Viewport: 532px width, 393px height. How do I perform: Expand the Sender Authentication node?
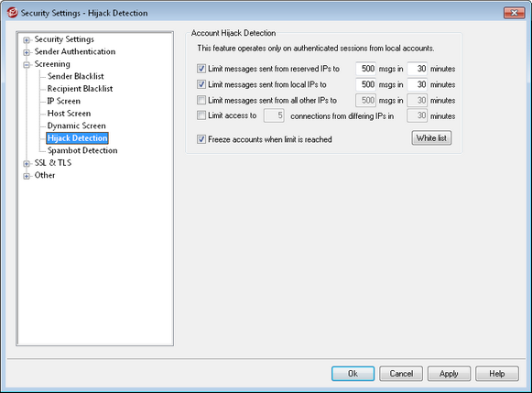click(27, 52)
